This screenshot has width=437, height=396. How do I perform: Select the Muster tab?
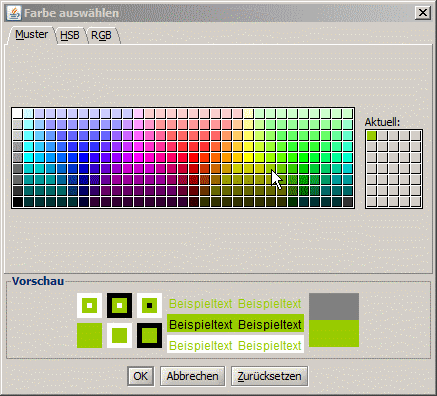point(31,34)
